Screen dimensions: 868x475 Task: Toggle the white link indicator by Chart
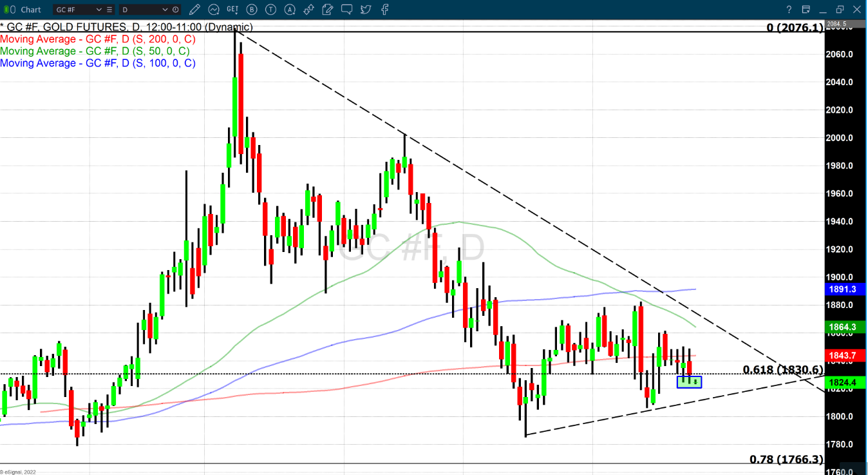[x=14, y=10]
